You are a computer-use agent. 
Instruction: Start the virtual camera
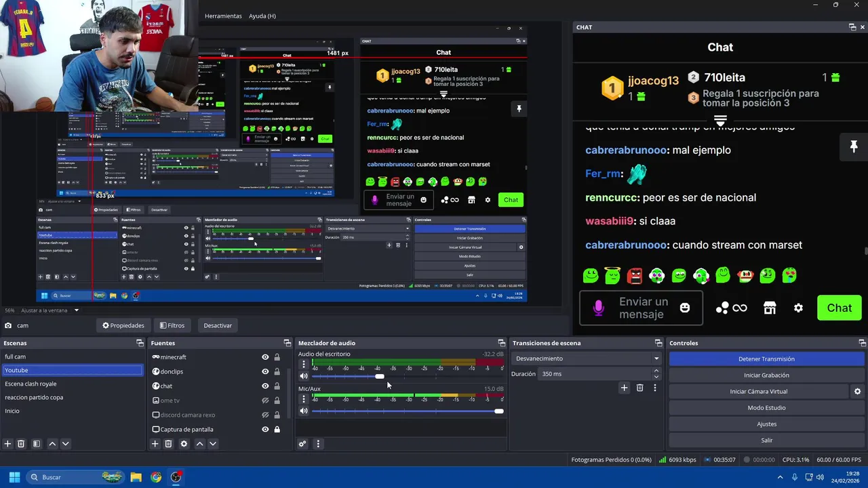click(758, 391)
